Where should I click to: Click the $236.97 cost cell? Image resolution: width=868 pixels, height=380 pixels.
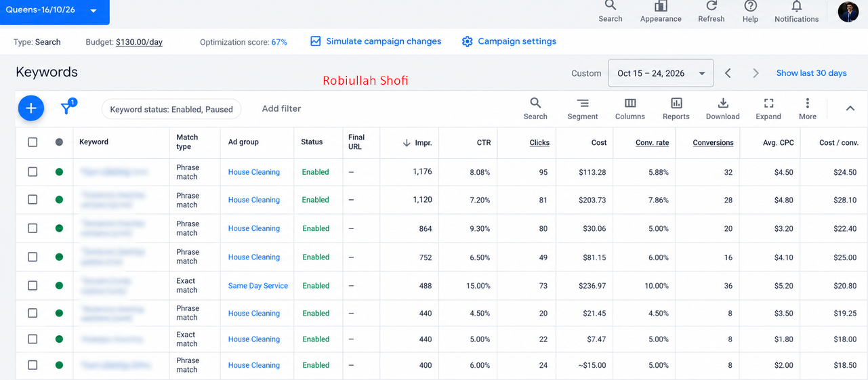[x=592, y=285]
